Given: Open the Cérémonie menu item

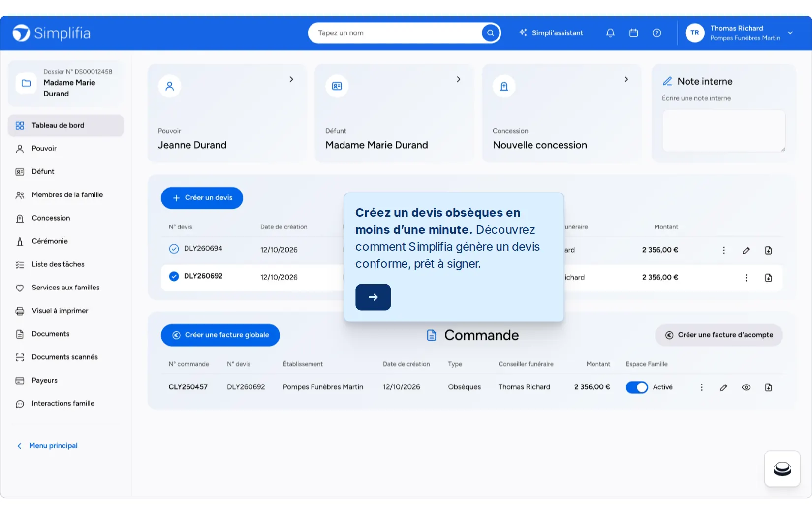Looking at the screenshot, I should tap(66, 241).
